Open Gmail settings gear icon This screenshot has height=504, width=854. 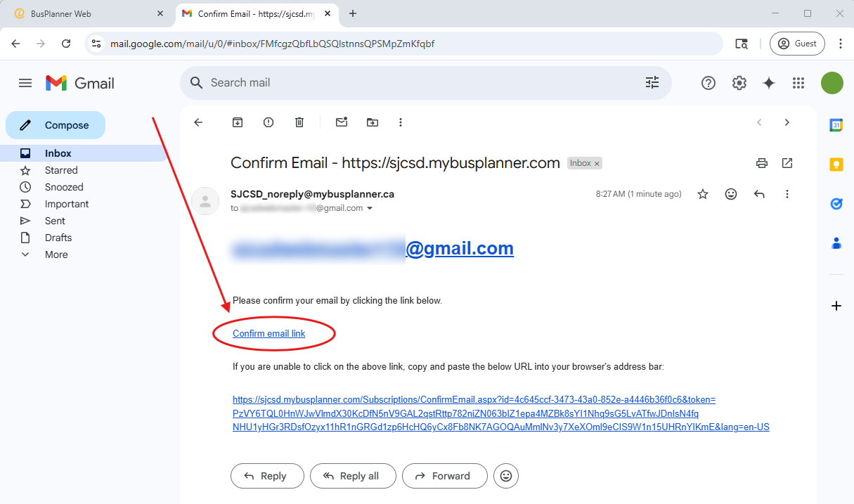(x=739, y=83)
